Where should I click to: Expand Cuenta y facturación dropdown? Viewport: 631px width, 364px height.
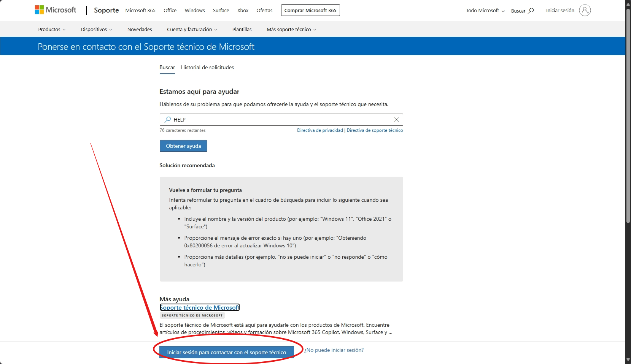192,29
